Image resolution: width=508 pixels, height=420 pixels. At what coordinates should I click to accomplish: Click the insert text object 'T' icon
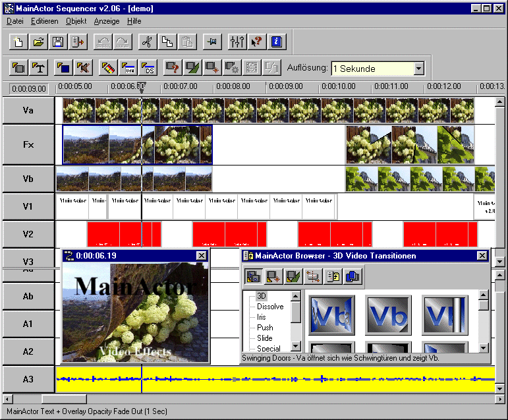39,67
